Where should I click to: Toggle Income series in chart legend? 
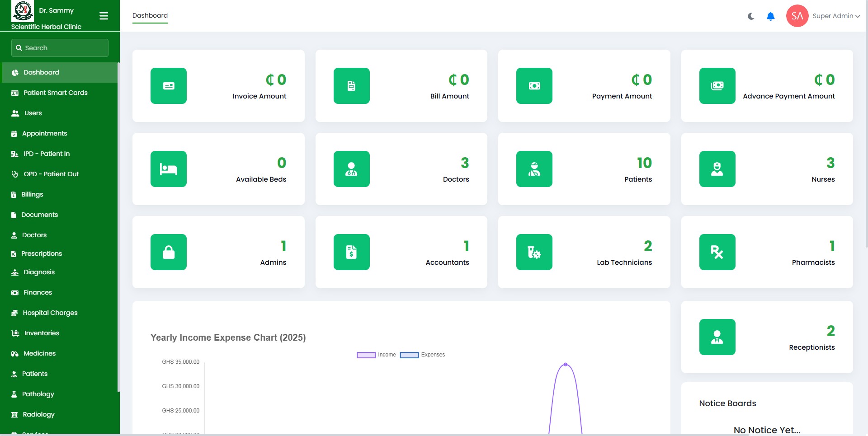(x=376, y=355)
